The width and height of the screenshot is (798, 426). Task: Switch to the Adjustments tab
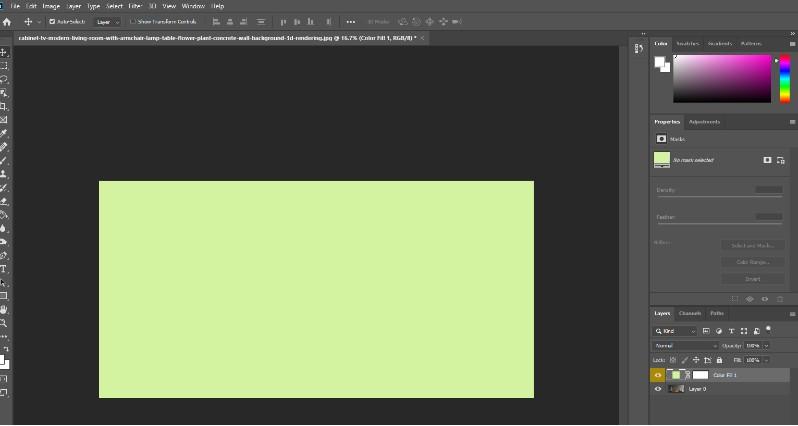pos(704,122)
